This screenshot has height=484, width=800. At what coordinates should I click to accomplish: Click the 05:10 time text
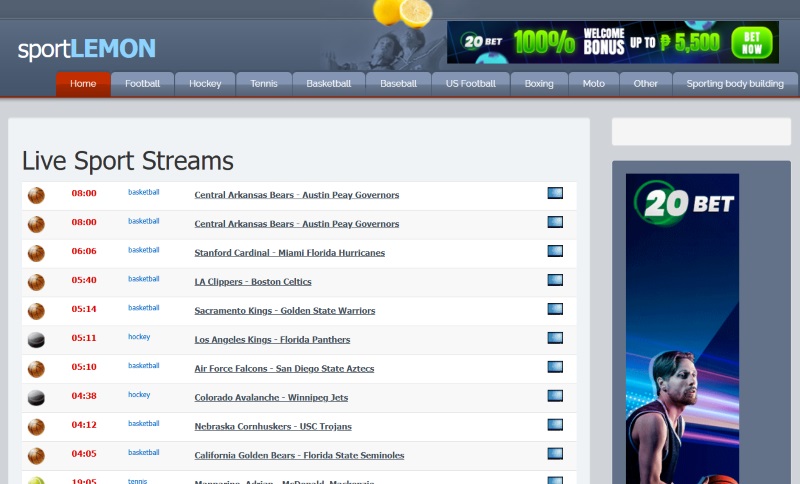(x=84, y=367)
